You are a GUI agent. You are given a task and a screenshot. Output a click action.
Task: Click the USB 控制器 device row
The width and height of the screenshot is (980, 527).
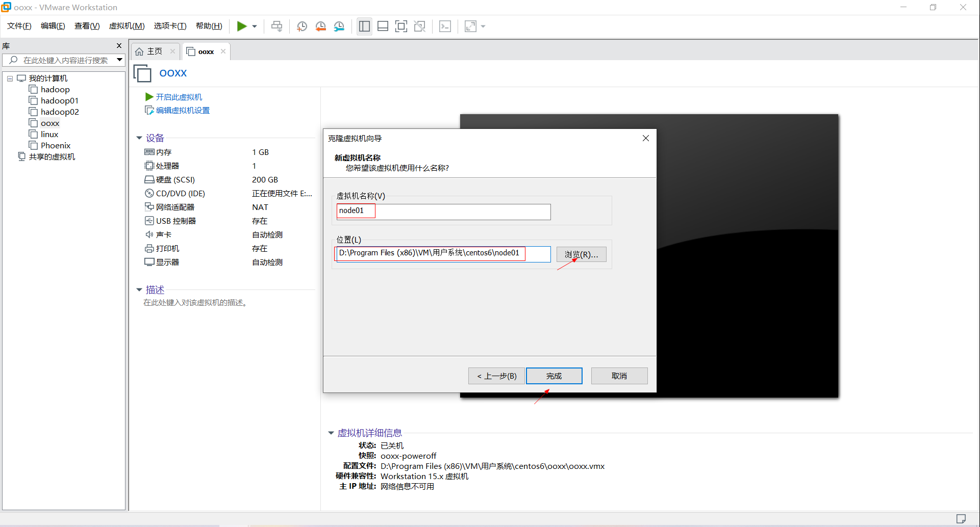tap(229, 221)
